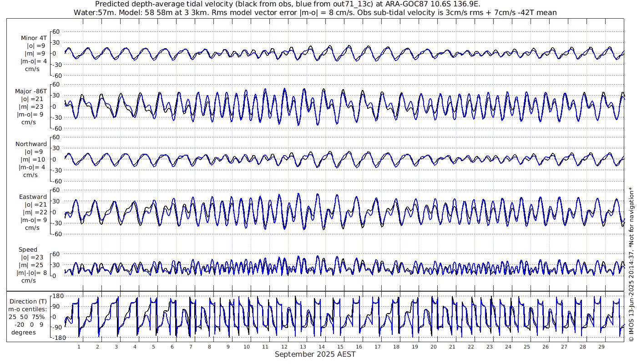The height and width of the screenshot is (364, 637).
Task: Click date tick "5" on the time axis
Action: point(153,347)
